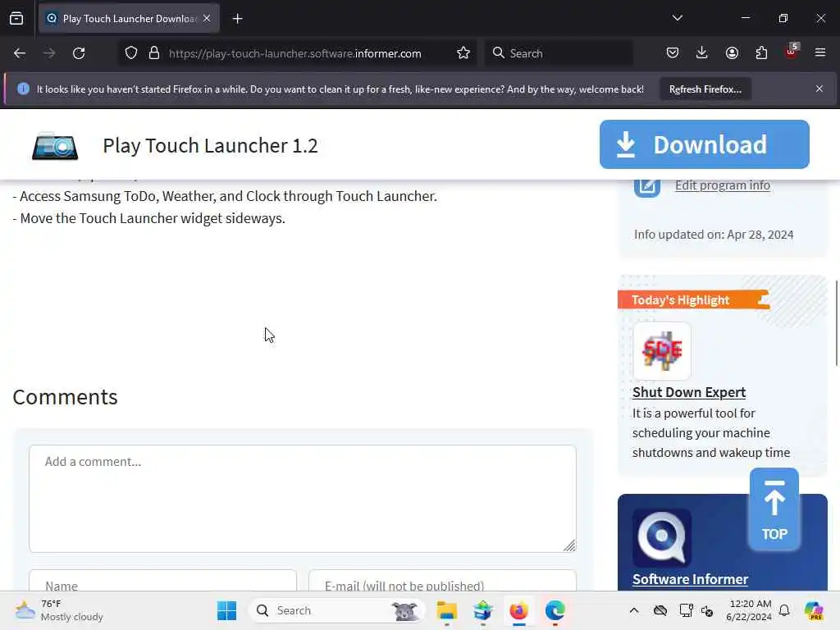Viewport: 840px width, 630px height.
Task: Open File Explorer from taskbar
Action: coord(446,610)
